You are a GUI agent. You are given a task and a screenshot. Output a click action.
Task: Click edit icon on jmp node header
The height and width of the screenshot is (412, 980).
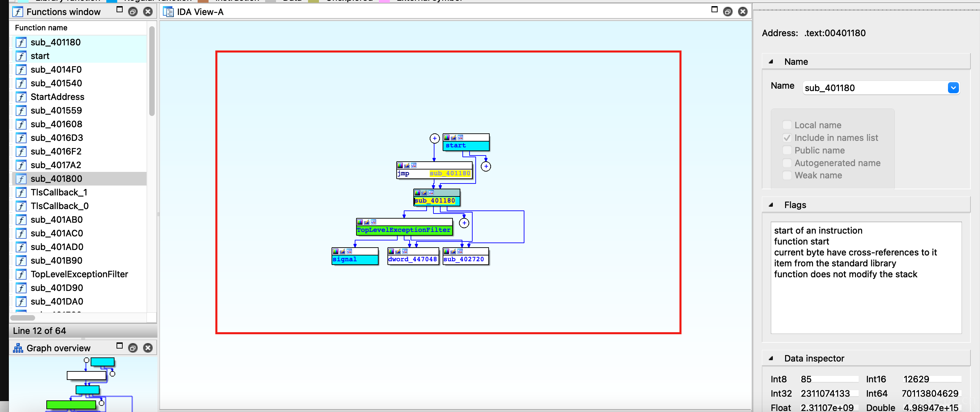point(407,166)
